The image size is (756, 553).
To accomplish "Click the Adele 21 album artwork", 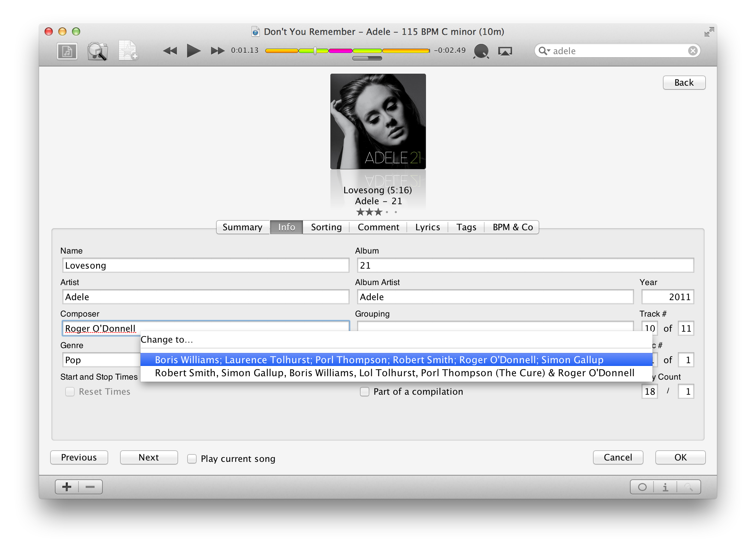I will tap(378, 121).
